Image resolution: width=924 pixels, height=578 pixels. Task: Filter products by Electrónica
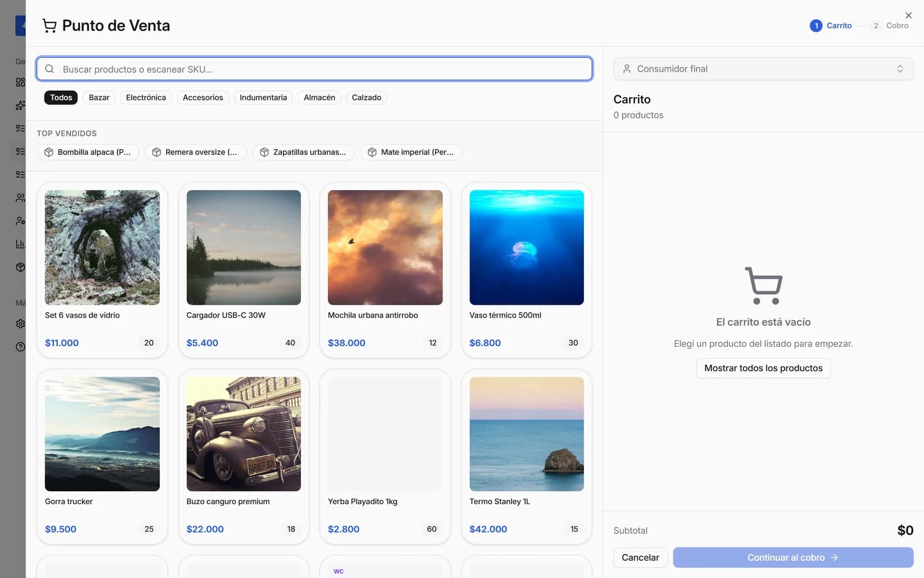(x=146, y=98)
